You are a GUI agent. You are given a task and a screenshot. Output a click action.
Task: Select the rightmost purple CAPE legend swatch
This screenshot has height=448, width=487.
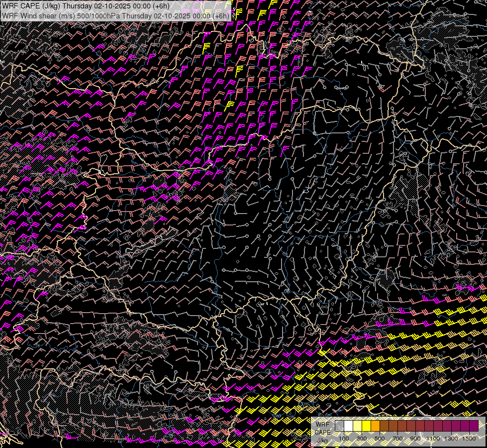point(474,426)
